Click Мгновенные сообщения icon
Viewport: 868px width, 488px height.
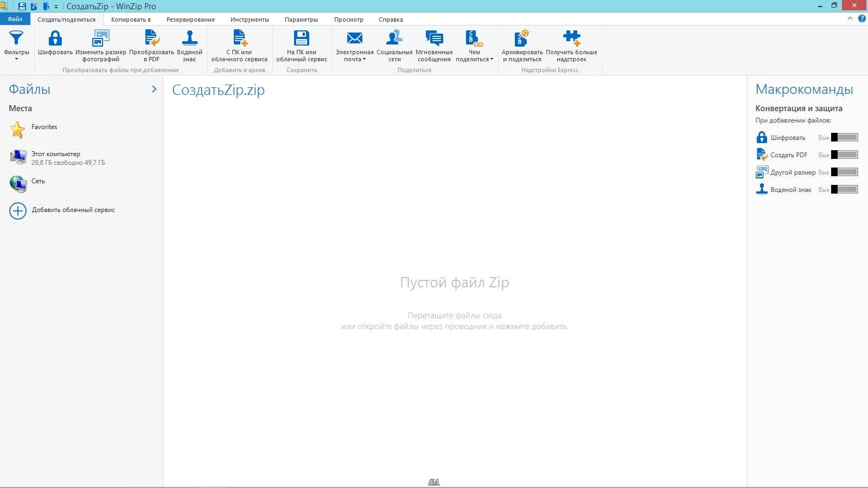pos(434,38)
